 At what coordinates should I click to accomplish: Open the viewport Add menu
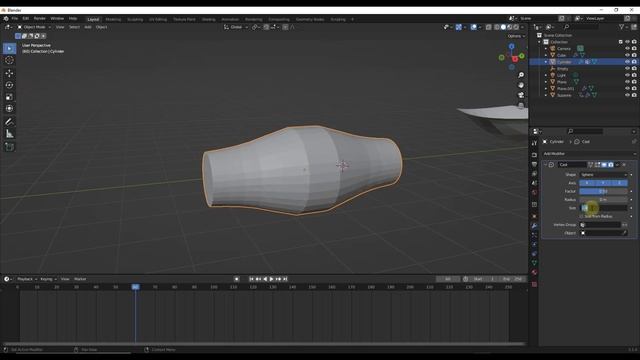(88, 27)
